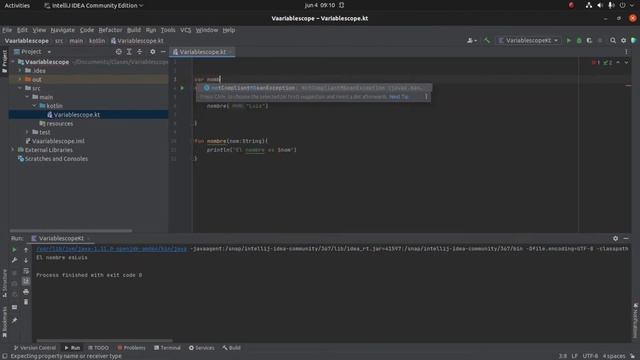Select Scratches and Consoles

click(x=56, y=159)
